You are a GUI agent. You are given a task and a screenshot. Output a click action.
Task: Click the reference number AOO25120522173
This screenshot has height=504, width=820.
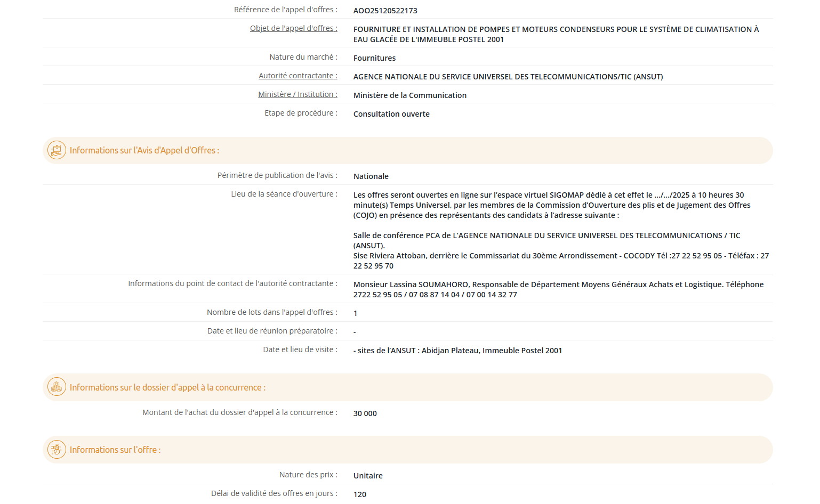pyautogui.click(x=385, y=11)
